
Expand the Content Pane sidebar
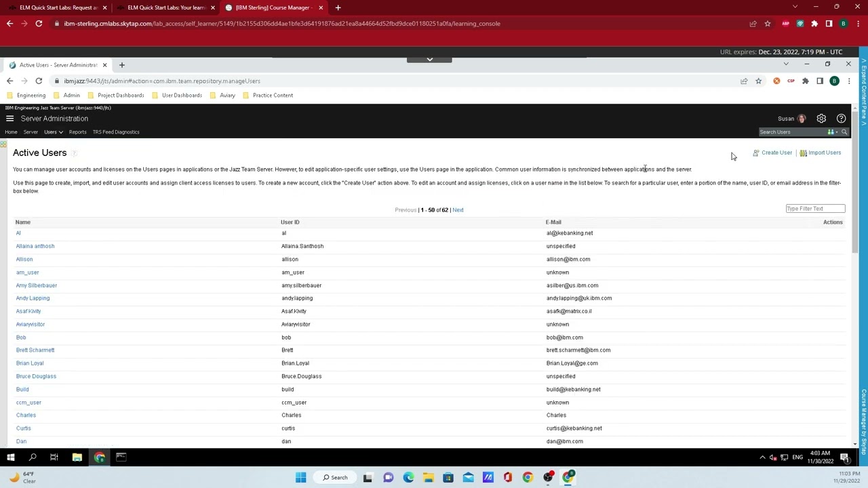point(864,91)
